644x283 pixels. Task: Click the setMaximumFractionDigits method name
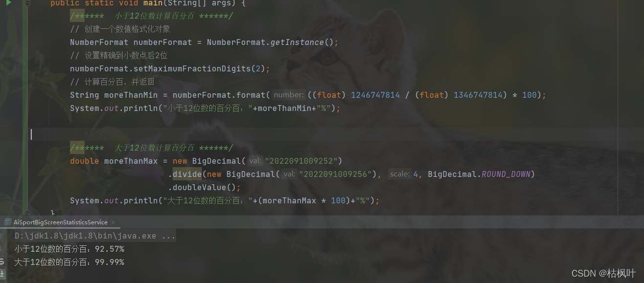point(192,69)
